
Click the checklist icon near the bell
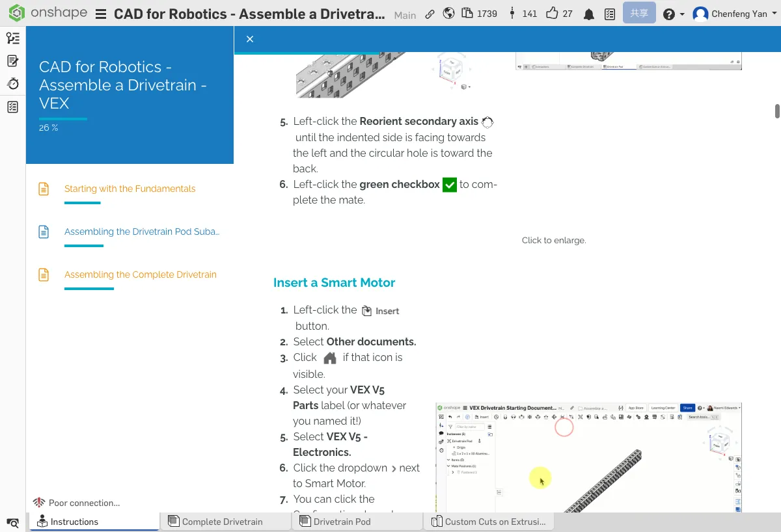click(610, 14)
